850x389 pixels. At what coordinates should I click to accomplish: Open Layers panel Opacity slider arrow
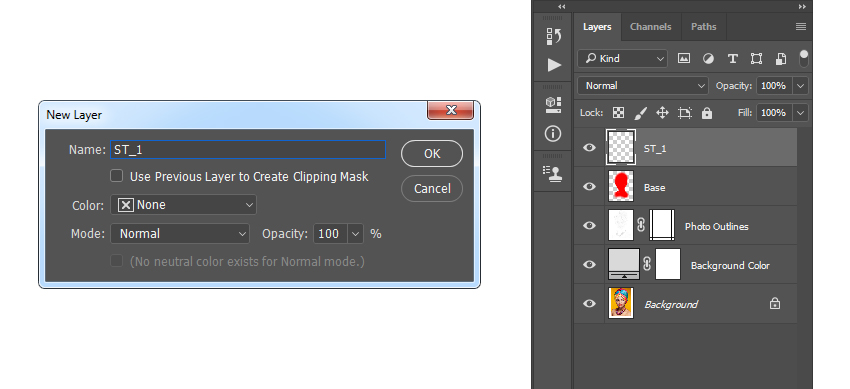tap(801, 86)
